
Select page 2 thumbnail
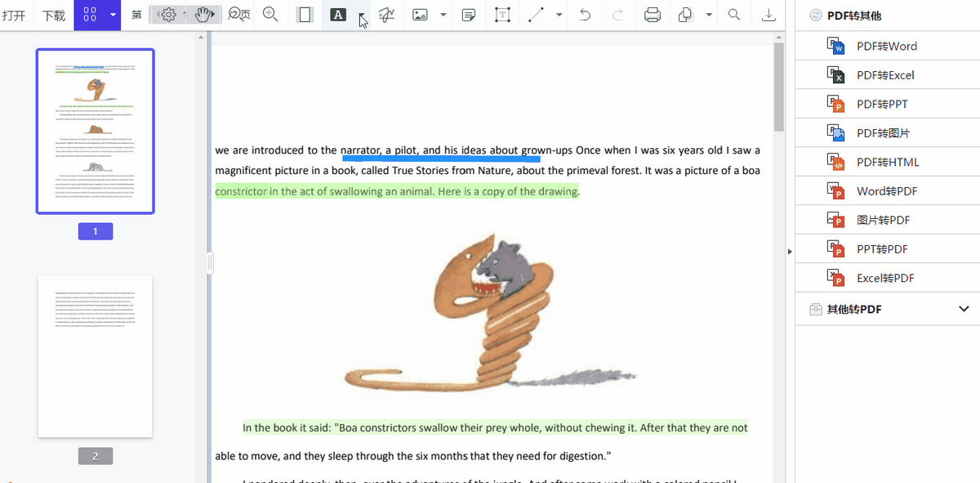tap(96, 356)
